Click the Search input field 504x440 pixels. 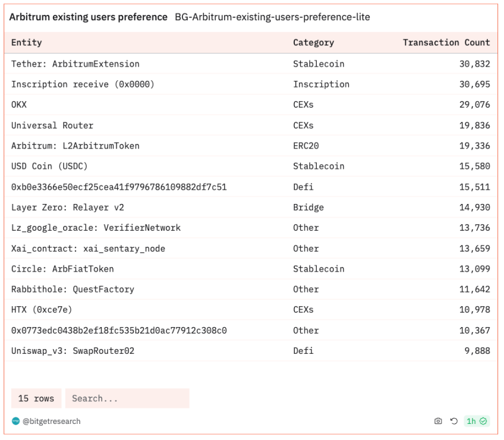(127, 398)
